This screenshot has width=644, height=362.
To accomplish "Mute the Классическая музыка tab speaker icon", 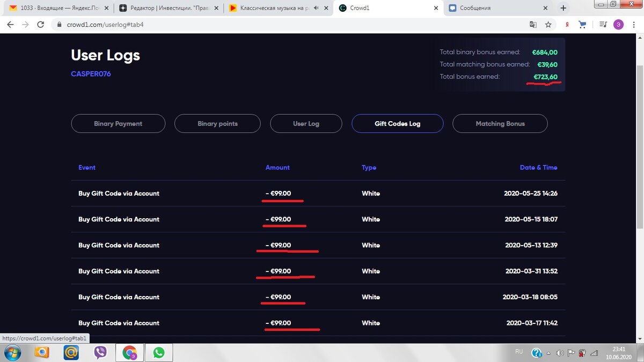I will pos(316,8).
